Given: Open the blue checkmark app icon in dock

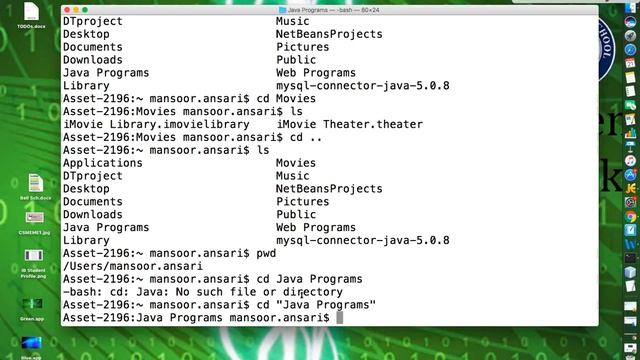Looking at the screenshot, I should tap(630, 230).
